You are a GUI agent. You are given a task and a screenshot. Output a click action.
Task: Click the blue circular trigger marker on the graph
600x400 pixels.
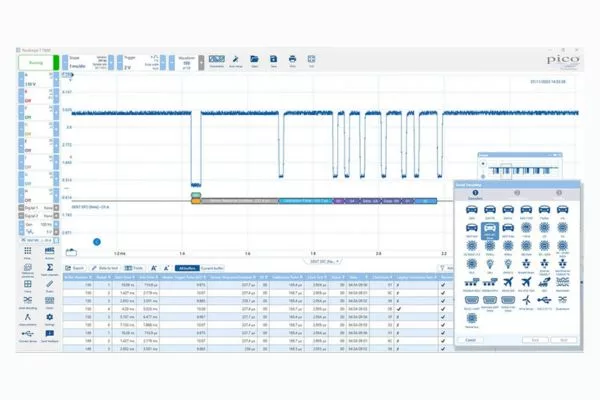click(97, 242)
